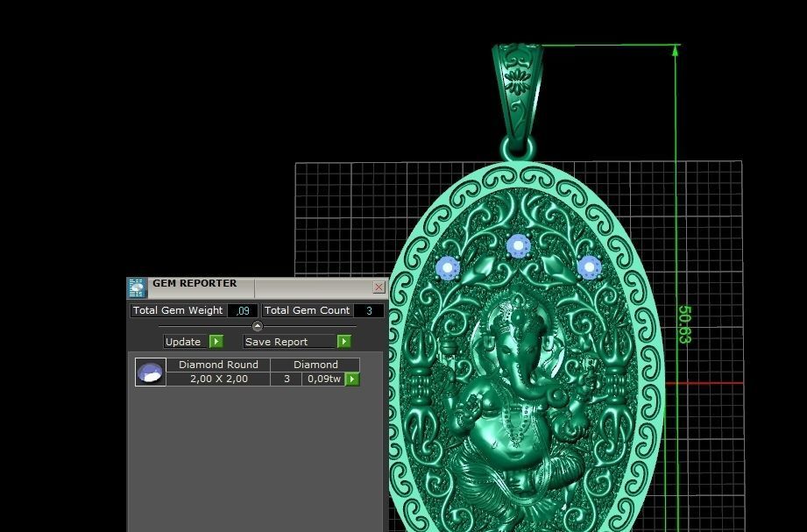807x532 pixels.
Task: Close the Gem Reporter panel
Action: (x=379, y=287)
